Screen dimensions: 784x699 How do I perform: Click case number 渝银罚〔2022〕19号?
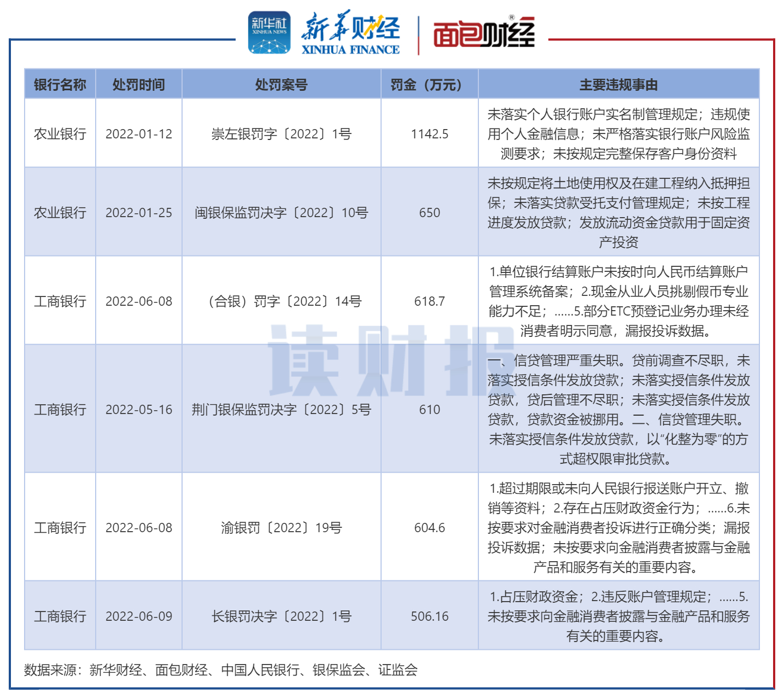pyautogui.click(x=281, y=528)
